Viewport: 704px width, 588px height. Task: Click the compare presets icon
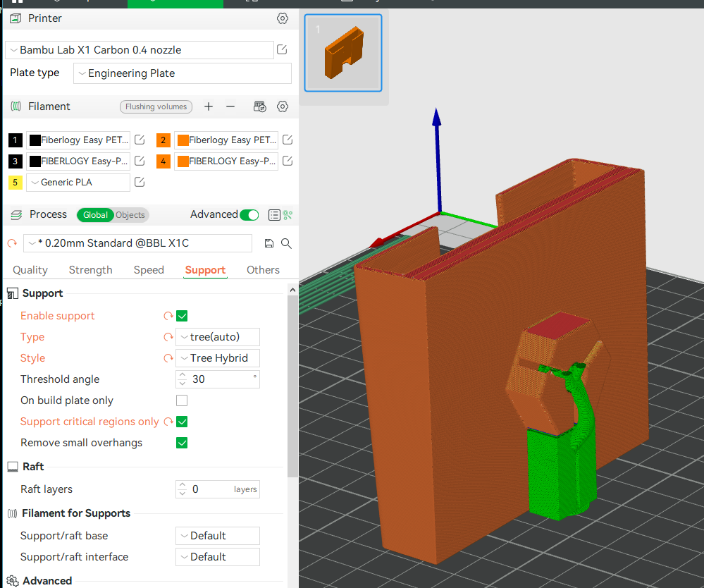click(288, 215)
